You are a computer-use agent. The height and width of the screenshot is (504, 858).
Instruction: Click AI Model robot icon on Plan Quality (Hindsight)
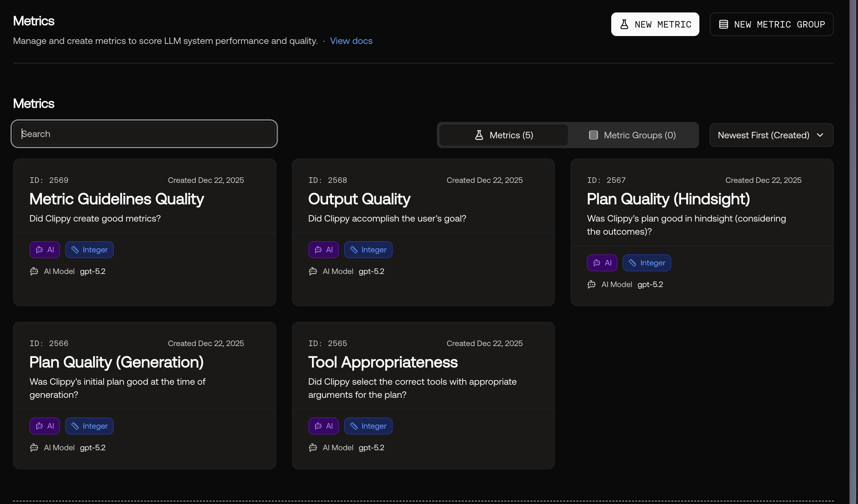[592, 284]
